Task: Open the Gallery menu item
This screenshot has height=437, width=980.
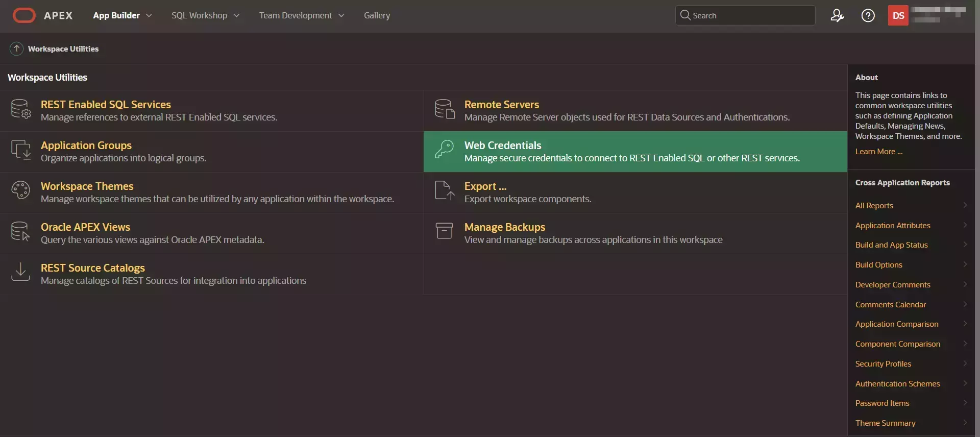Action: tap(377, 16)
